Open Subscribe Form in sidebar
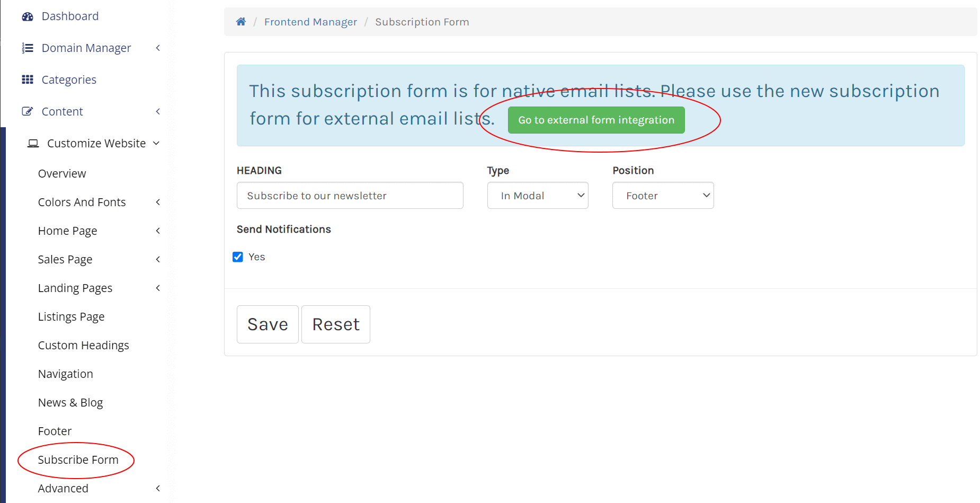 (78, 460)
